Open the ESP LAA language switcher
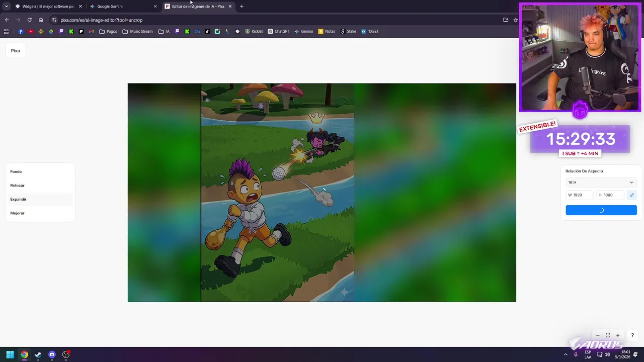This screenshot has width=644, height=362. (x=588, y=354)
